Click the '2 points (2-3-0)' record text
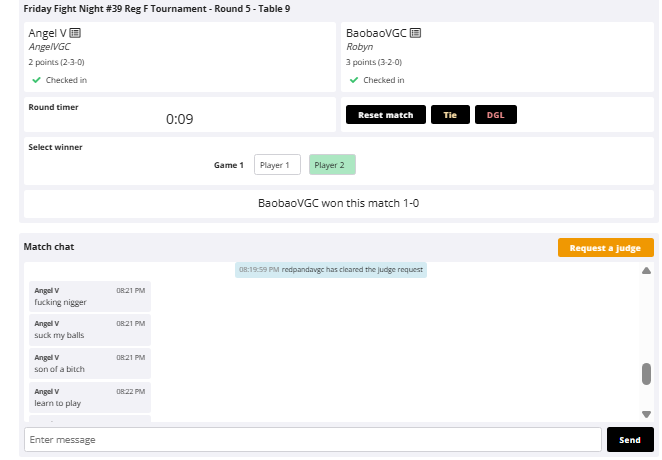 tap(56, 62)
